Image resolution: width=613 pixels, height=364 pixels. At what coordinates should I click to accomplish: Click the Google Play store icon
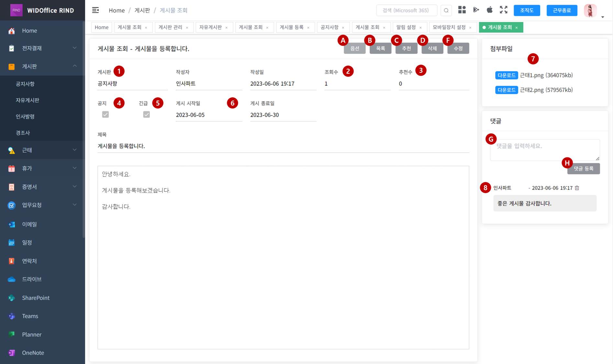tap(476, 10)
